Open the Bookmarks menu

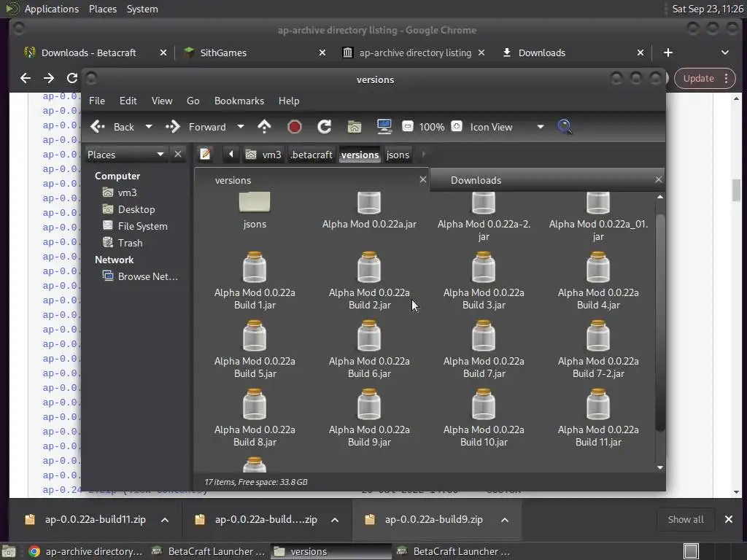point(239,101)
